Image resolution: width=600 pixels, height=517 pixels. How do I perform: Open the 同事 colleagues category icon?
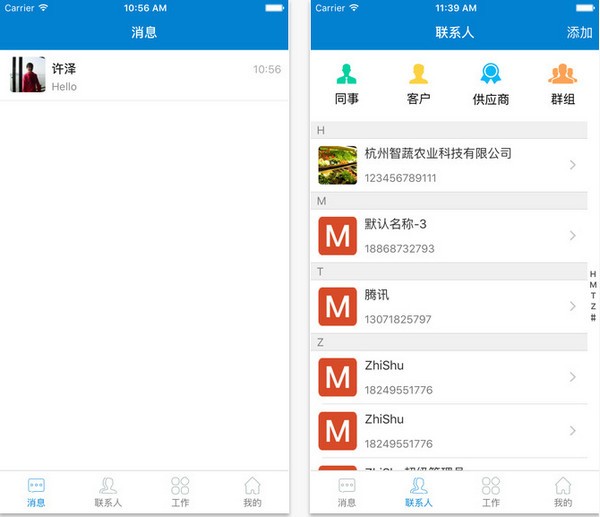click(346, 74)
